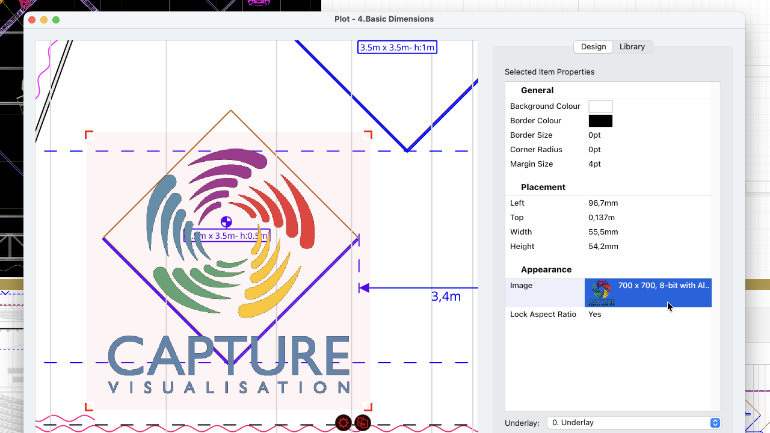Screen dimensions: 770x433
Task: Select the Design tab
Action: 593,47
